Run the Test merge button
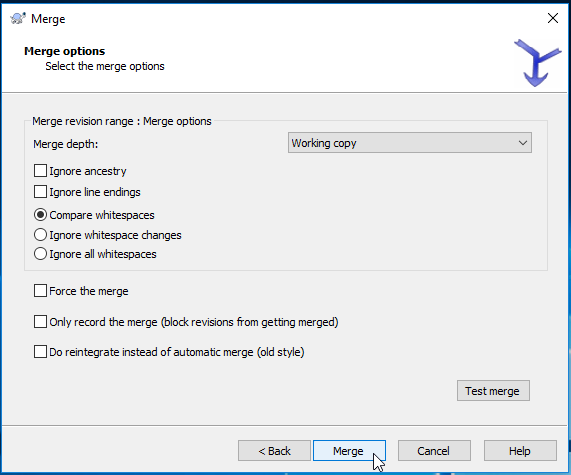The width and height of the screenshot is (571, 475). (x=493, y=391)
